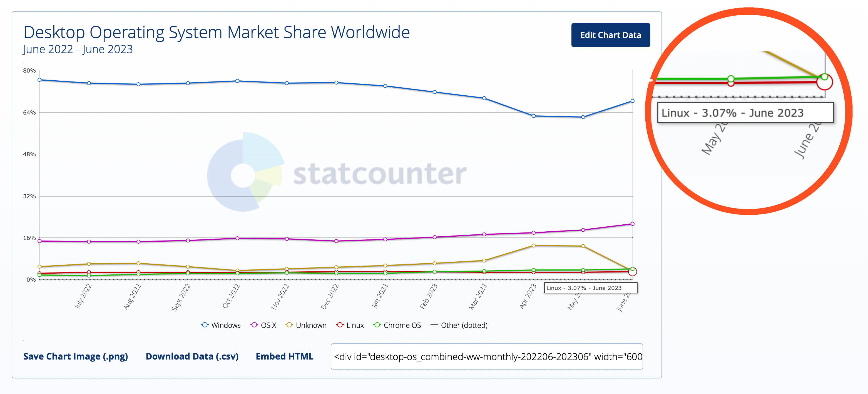
Task: Toggle Unknown series in the legend
Action: [306, 325]
